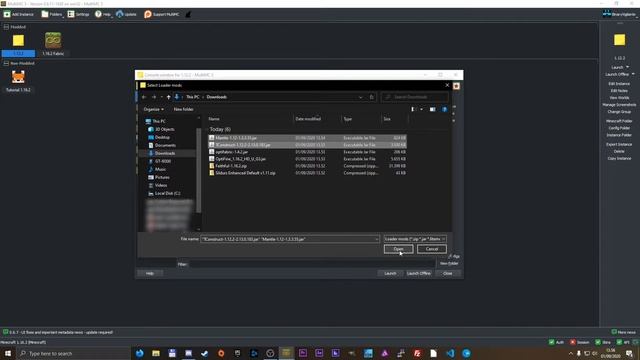Click the Windows Start button

point(8,353)
